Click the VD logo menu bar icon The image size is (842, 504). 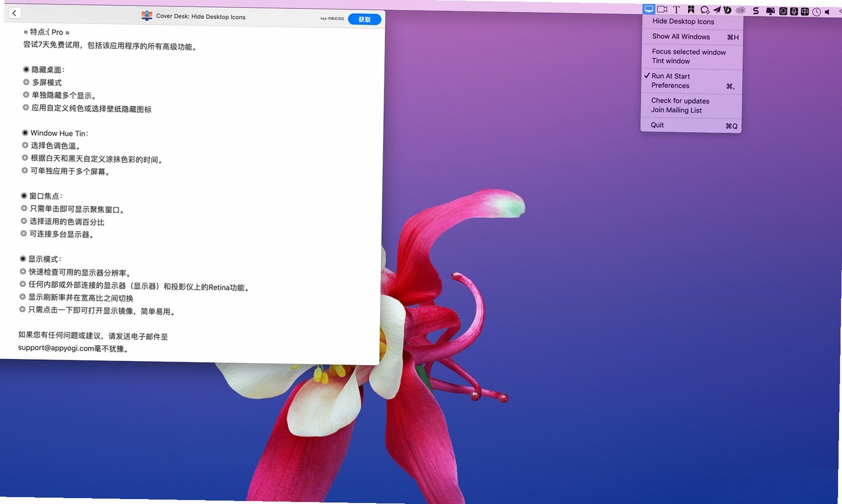pyautogui.click(x=728, y=10)
